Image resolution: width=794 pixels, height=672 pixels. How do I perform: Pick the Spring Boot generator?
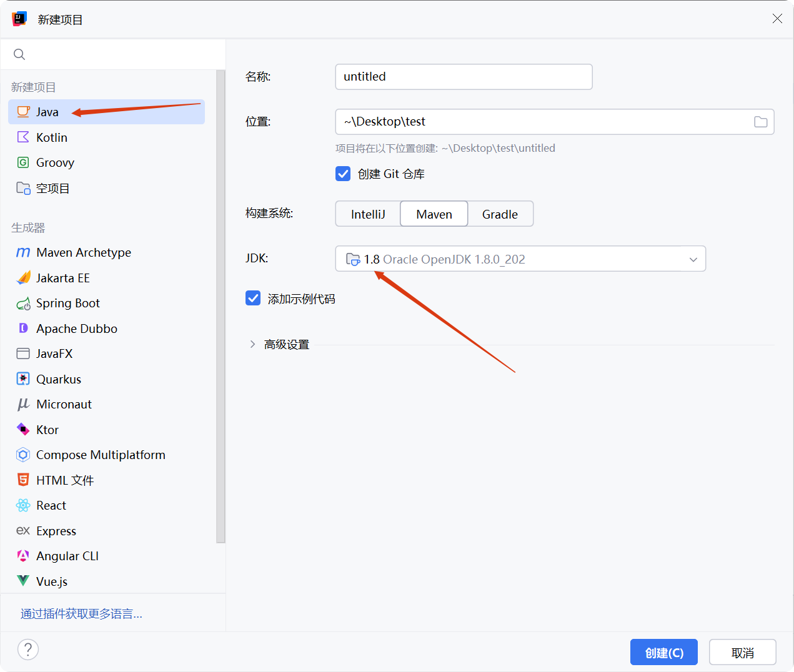[x=106, y=303]
